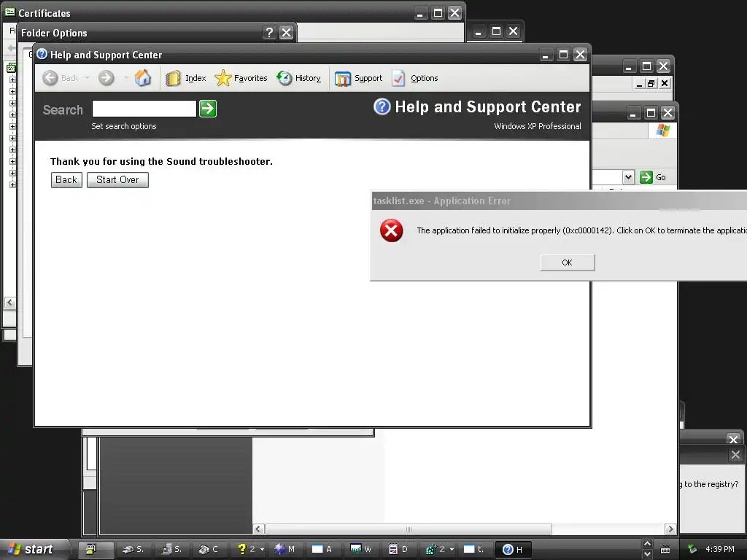The height and width of the screenshot is (560, 747).
Task: Click the green tray icon left of clock
Action: (x=692, y=550)
